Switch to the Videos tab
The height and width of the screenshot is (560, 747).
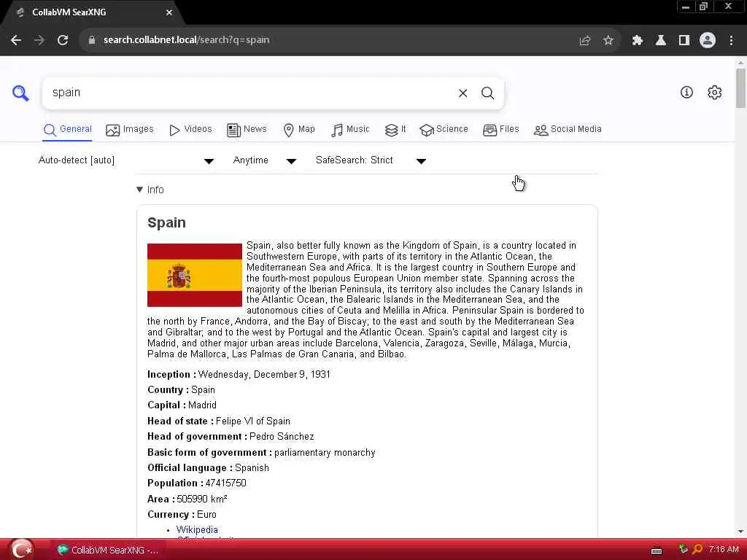(x=190, y=130)
